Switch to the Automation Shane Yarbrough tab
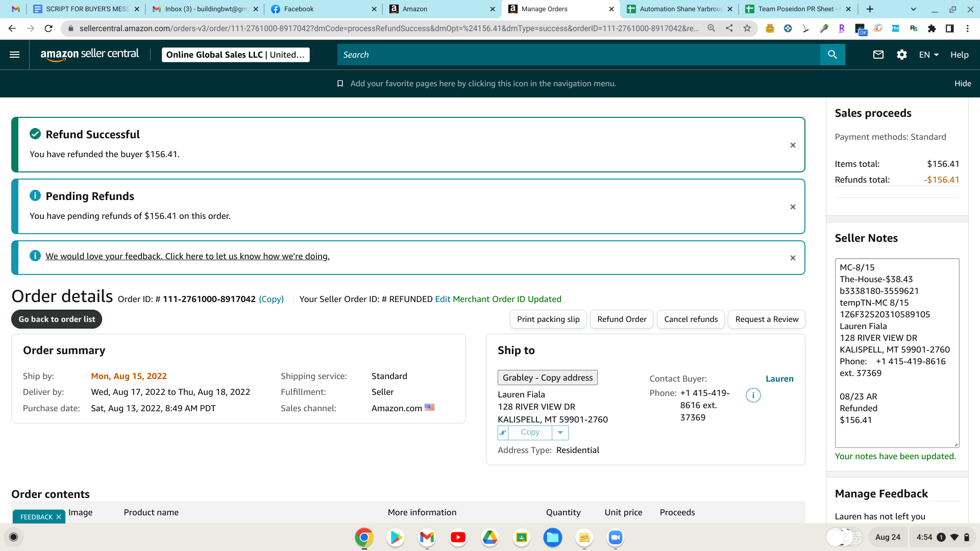Screen dimensions: 980x551 point(679,9)
